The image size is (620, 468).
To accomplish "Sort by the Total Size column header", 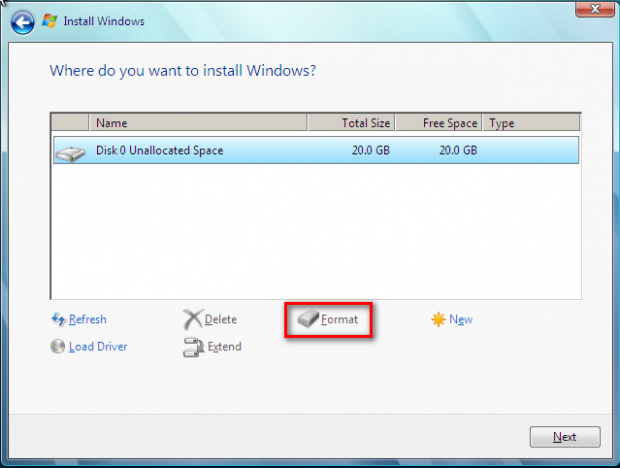I will coord(351,123).
